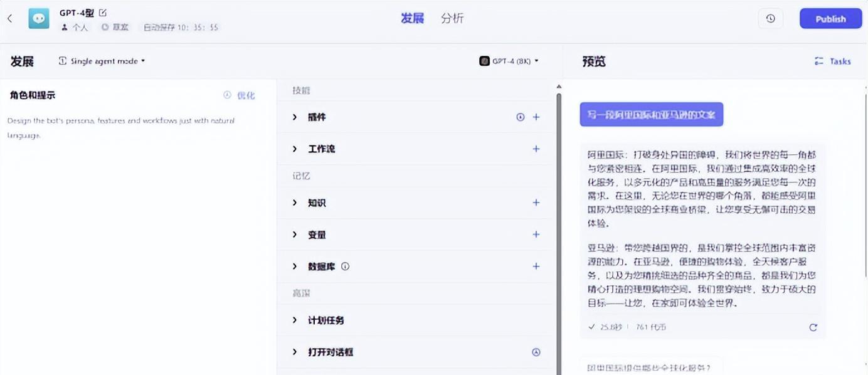Select the suggested question 阿里国际提供哪些全球化服务

[652, 368]
